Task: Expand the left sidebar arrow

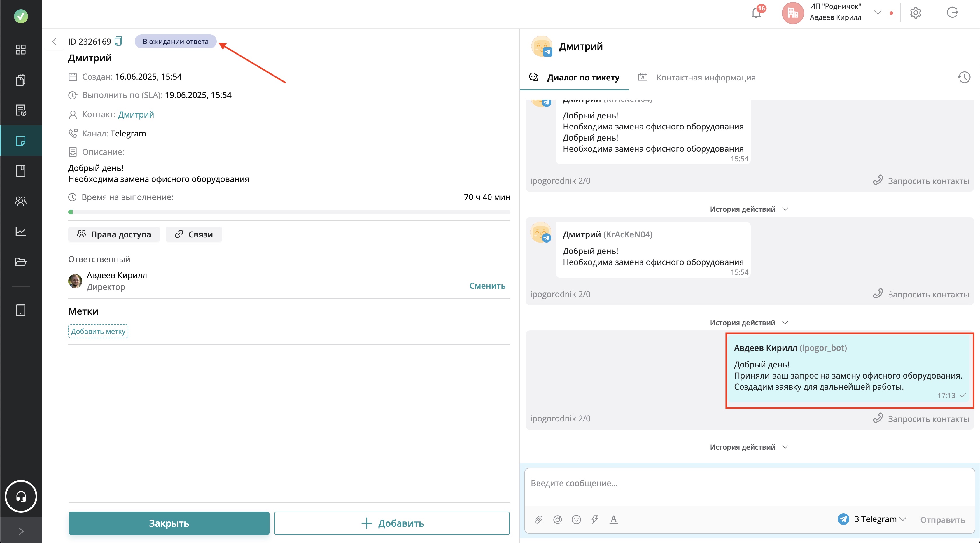Action: [x=20, y=531]
